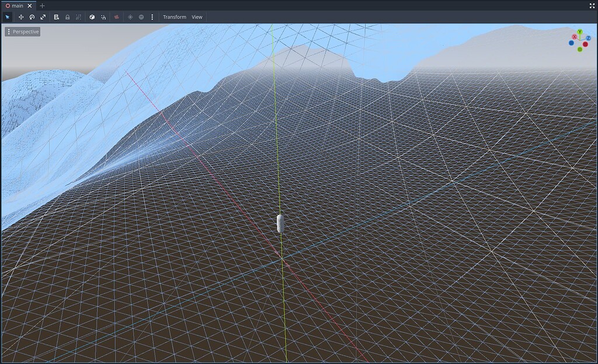
Task: Click the plus button to add a new scene
Action: pos(41,5)
